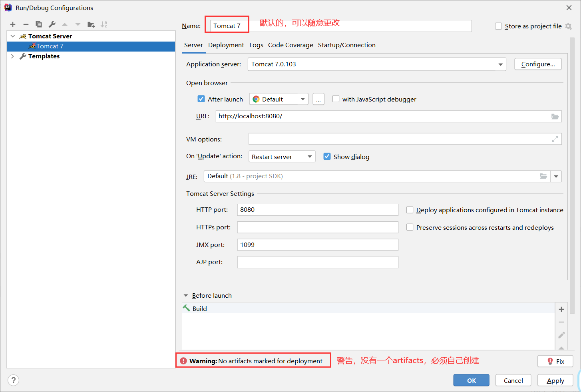Click JMX port field with 1099
This screenshot has height=392, width=581.
point(318,245)
